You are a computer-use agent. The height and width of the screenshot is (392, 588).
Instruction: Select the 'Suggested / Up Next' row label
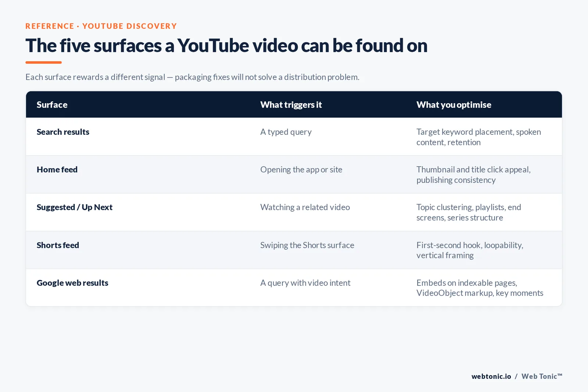[74, 207]
